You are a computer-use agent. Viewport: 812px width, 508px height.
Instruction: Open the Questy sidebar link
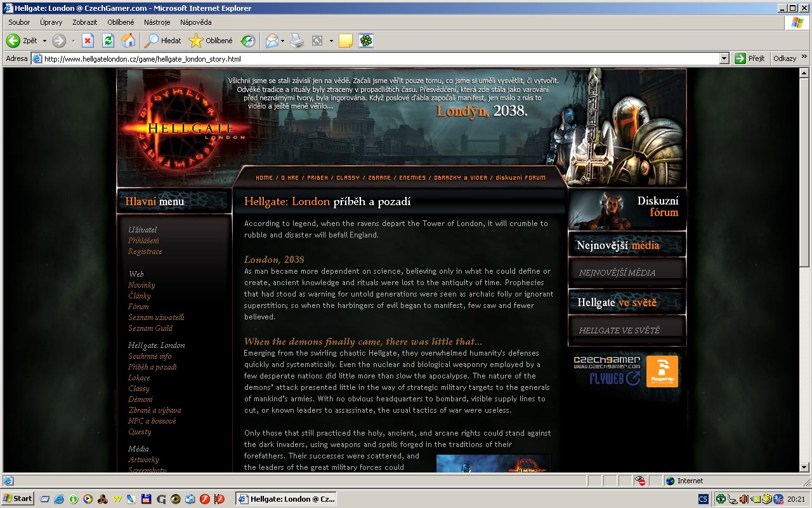(140, 432)
